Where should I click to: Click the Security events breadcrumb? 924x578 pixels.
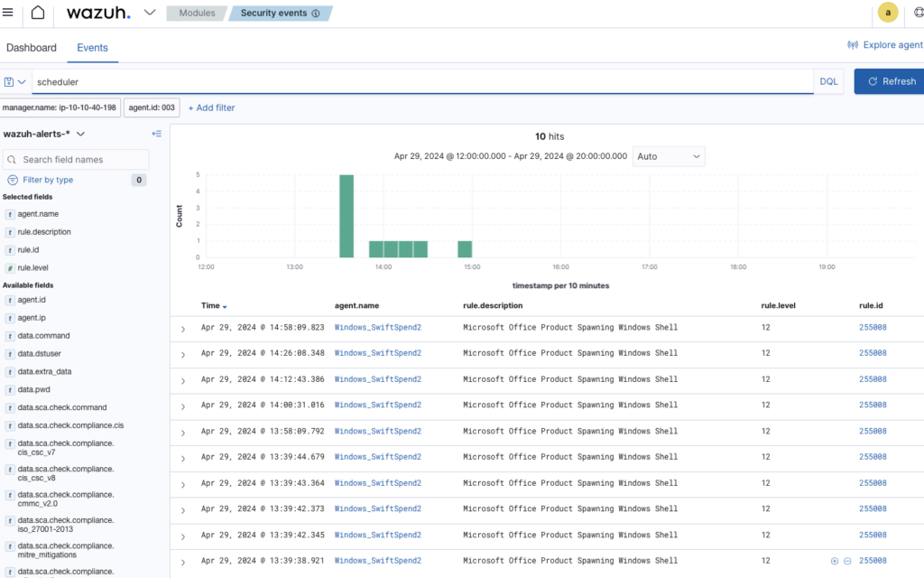(x=274, y=13)
